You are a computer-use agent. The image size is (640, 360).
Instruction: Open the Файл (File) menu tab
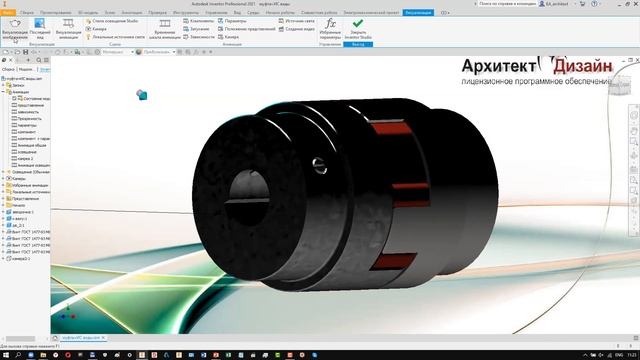coord(8,13)
